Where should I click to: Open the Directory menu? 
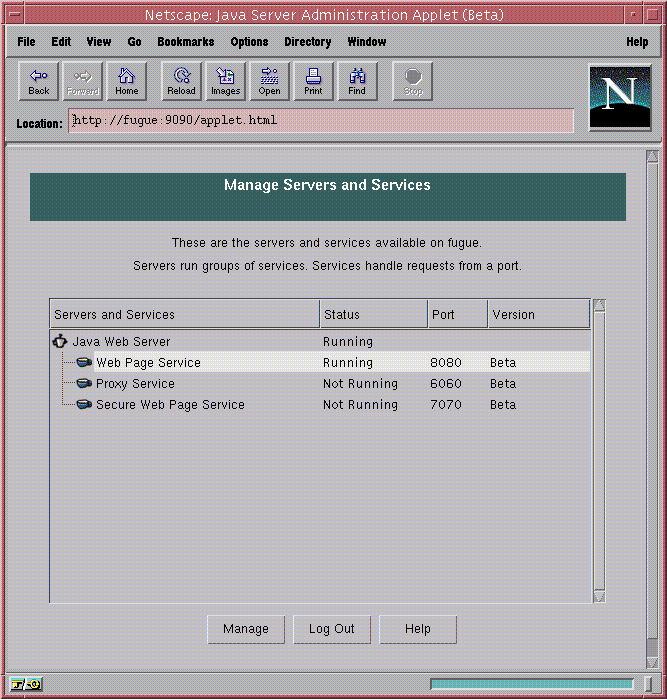tap(308, 41)
